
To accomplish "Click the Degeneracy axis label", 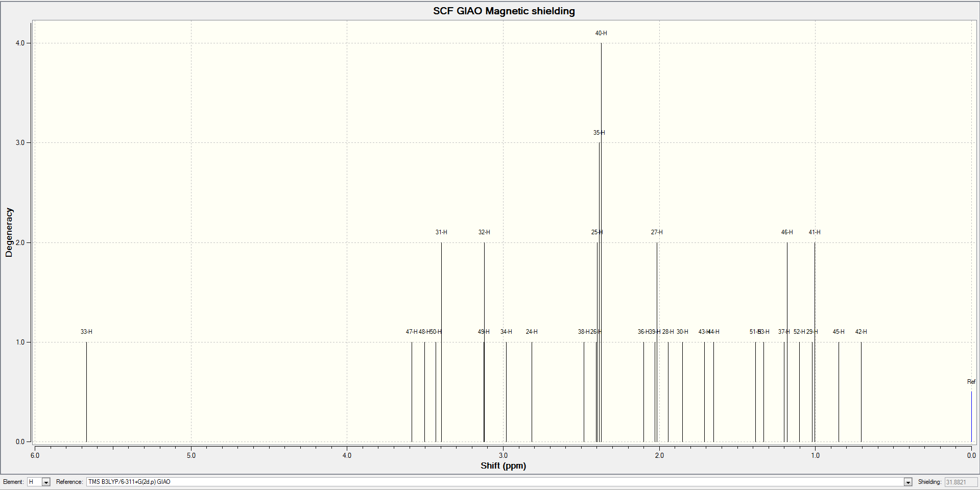I will pos(9,232).
